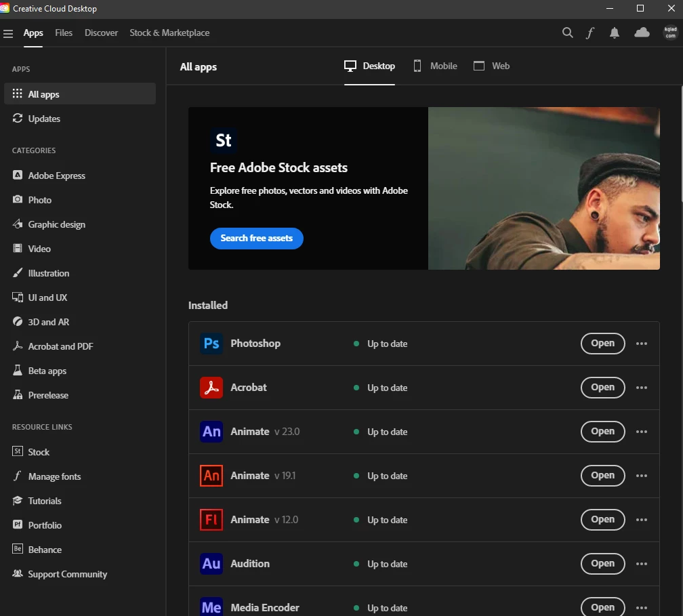683x616 pixels.
Task: Select Adobe Express category
Action: click(x=80, y=176)
